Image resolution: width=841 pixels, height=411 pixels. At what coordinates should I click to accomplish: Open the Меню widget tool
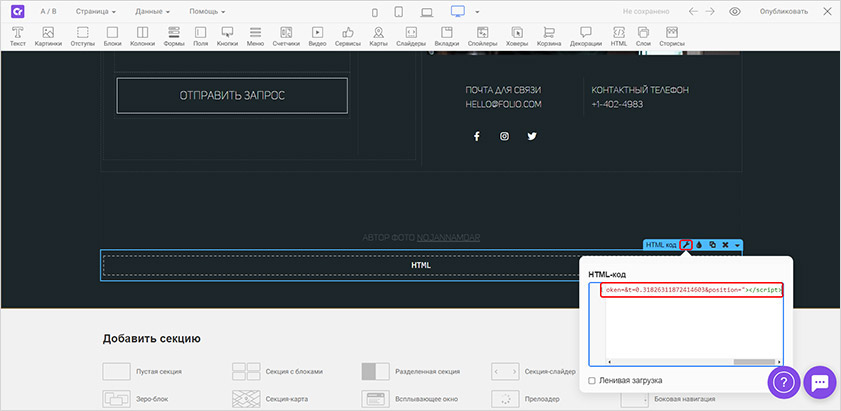pyautogui.click(x=255, y=36)
